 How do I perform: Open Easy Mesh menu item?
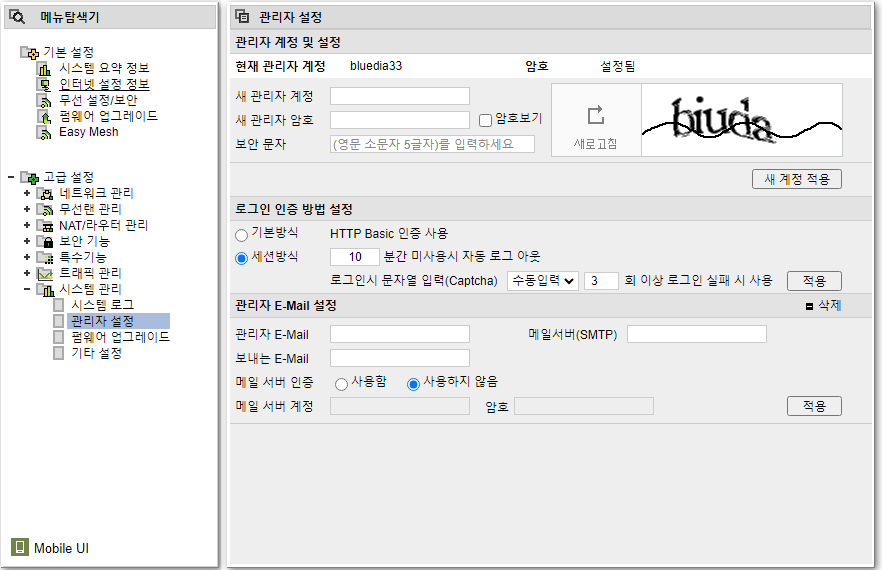point(89,132)
